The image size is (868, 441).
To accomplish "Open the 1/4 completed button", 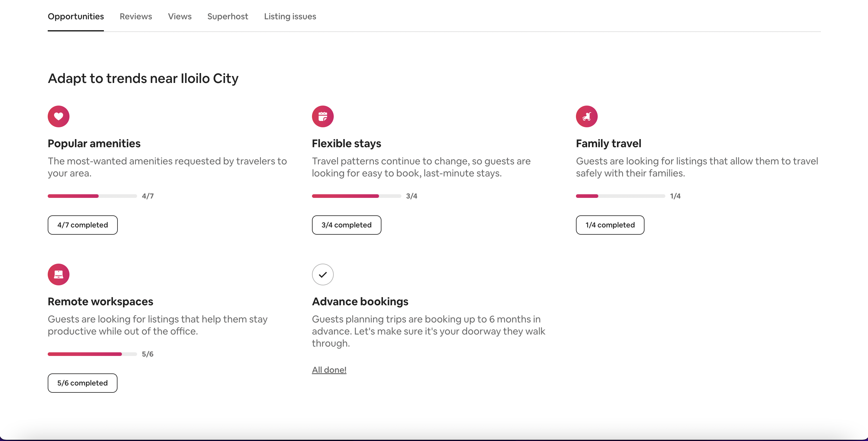I will [610, 225].
